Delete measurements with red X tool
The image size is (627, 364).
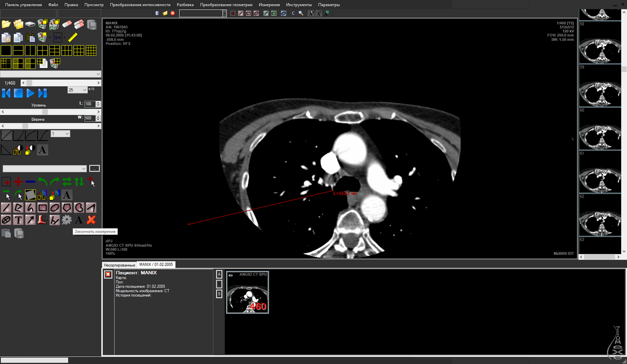click(90, 220)
